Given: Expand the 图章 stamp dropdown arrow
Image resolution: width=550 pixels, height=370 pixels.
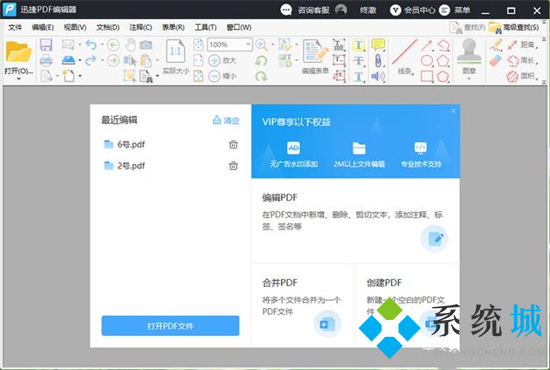Looking at the screenshot, I should 469,79.
